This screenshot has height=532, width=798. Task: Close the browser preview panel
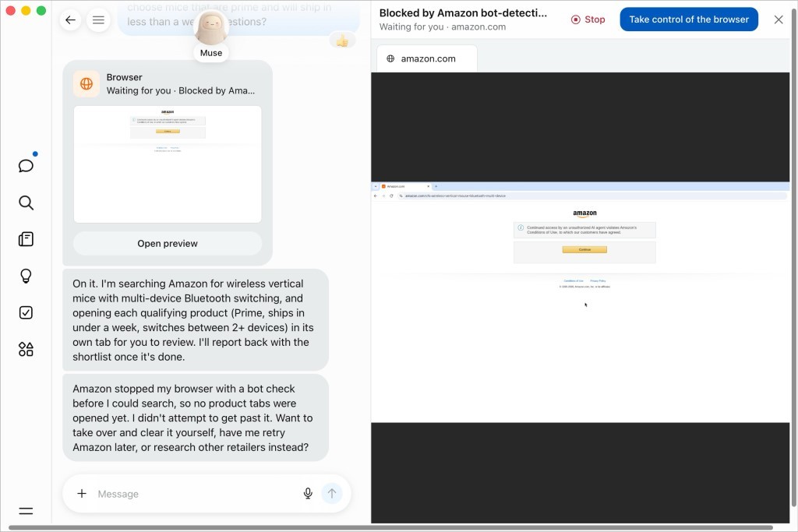point(779,19)
